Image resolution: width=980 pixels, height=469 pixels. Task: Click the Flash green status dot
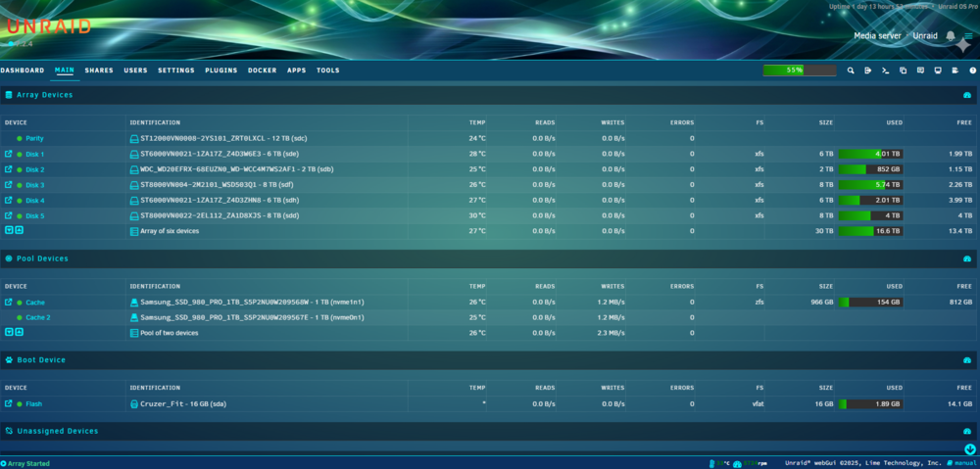[x=20, y=404]
